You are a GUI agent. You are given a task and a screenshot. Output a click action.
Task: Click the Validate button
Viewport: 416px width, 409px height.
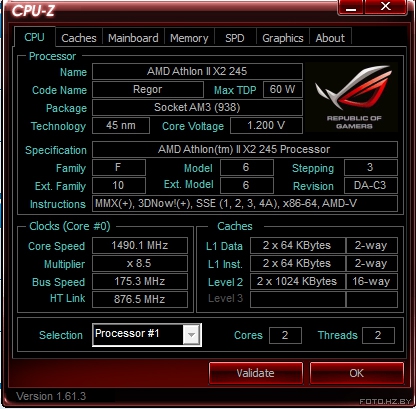coord(256,373)
